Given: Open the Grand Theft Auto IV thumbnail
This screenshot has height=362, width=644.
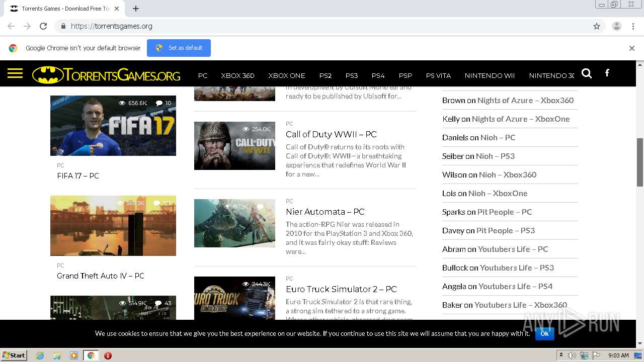Looking at the screenshot, I should (113, 226).
